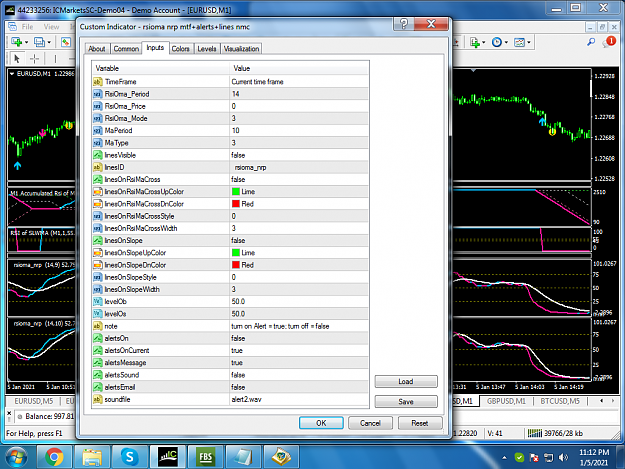Select the levelOb 50.0 value
625x469 pixels.
point(299,302)
